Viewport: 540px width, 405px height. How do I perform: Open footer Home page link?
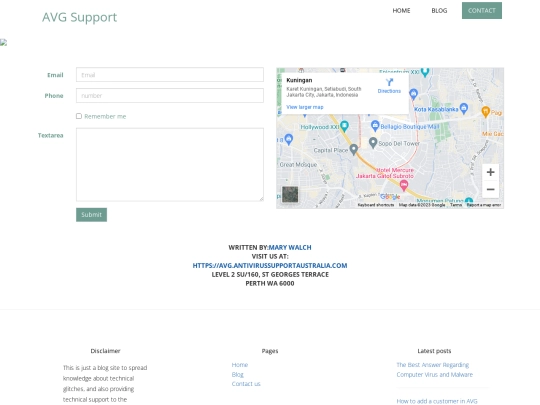(x=240, y=365)
